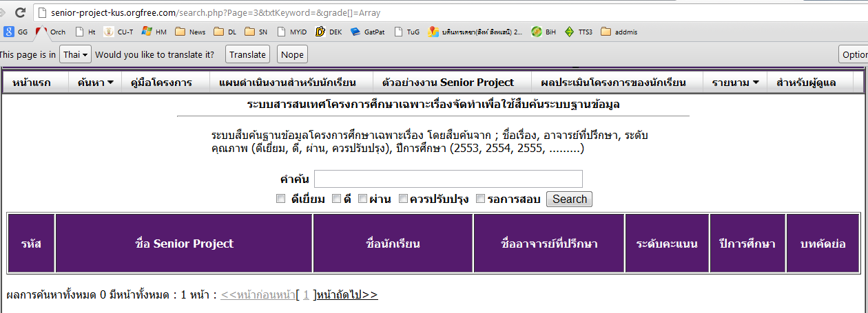Click the Search button
The height and width of the screenshot is (313, 868).
569,199
